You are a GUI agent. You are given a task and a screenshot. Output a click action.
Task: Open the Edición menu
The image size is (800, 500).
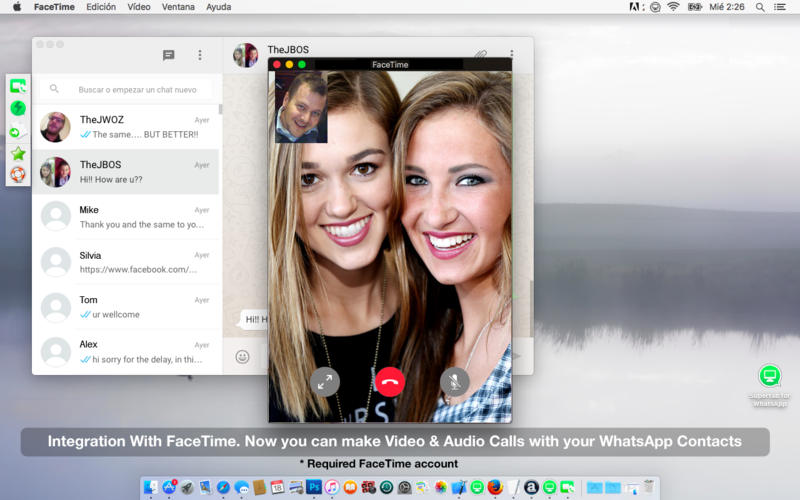point(101,7)
